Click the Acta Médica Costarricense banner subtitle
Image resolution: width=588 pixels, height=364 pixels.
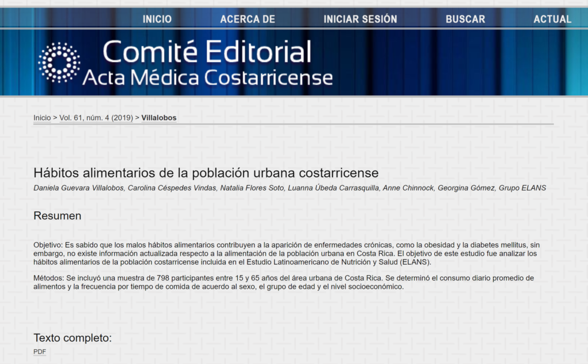click(207, 78)
